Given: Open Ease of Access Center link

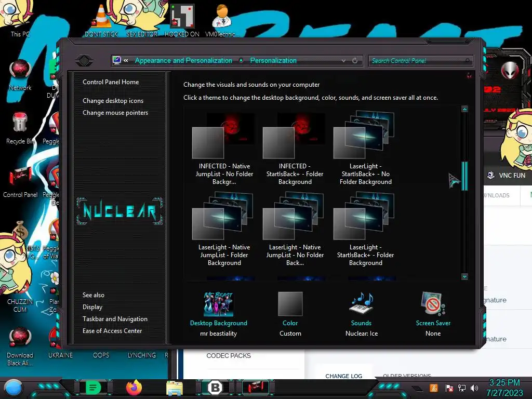Looking at the screenshot, I should (112, 331).
